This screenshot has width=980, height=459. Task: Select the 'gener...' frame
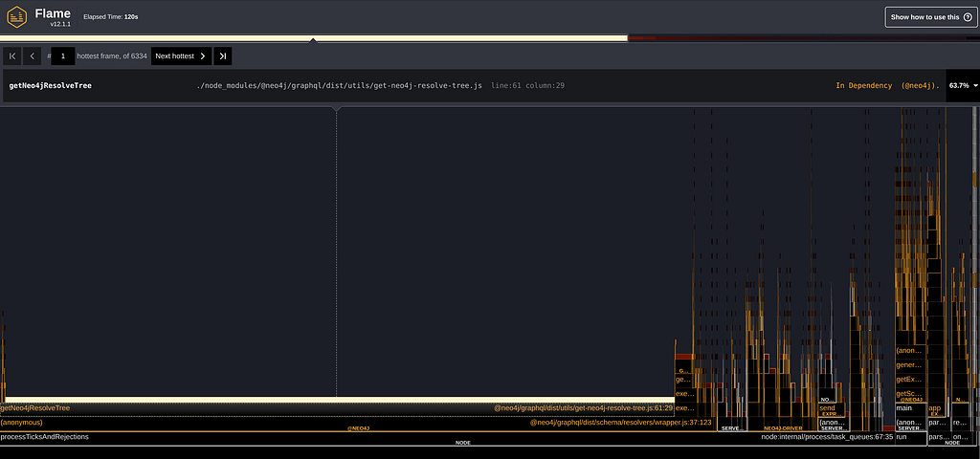910,365
